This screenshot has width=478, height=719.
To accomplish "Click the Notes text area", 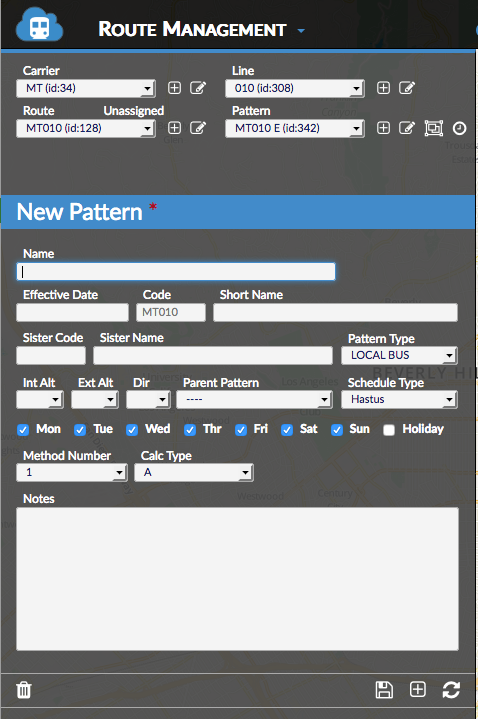I will [237, 579].
